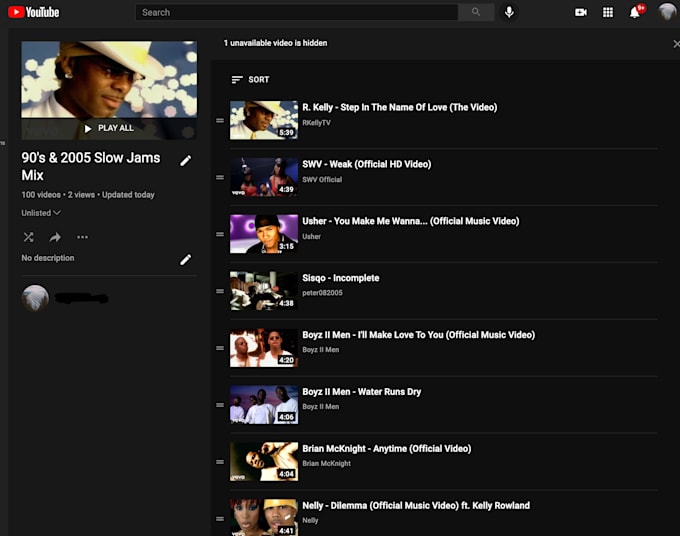The image size is (680, 536).
Task: Visit the Brian McKnight channel
Action: [x=326, y=464]
